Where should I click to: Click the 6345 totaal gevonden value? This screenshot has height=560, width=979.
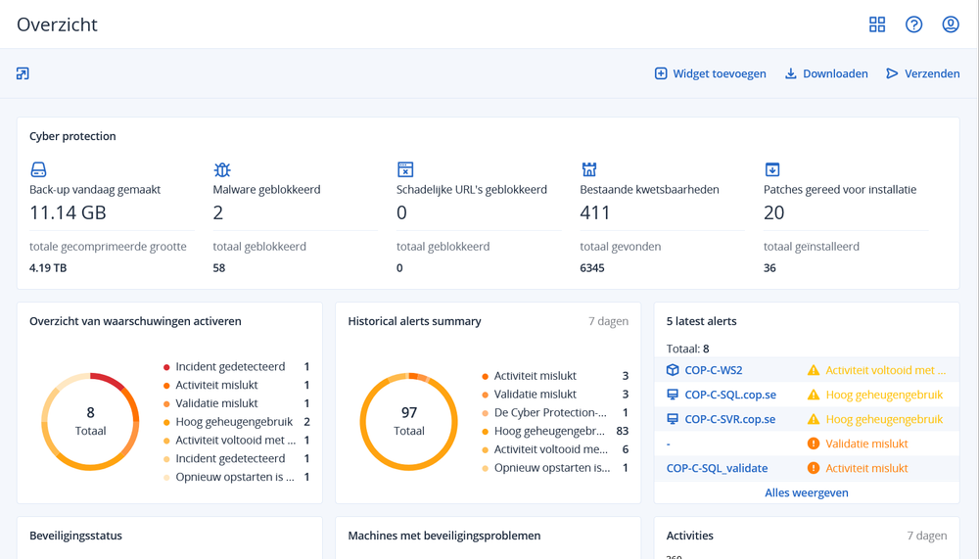[x=592, y=268]
